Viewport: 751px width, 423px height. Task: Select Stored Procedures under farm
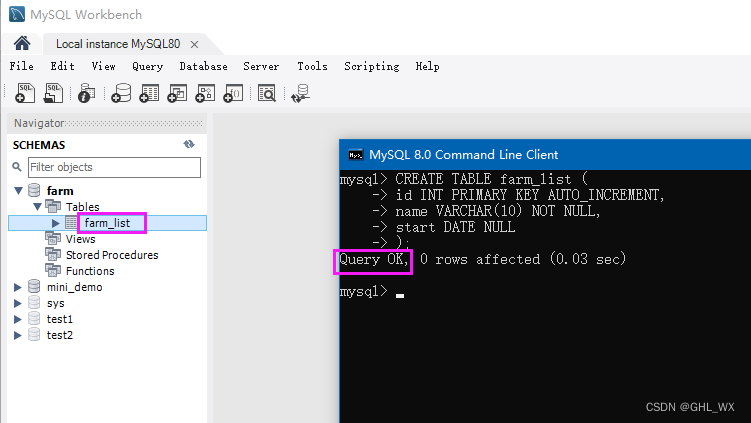tap(112, 255)
